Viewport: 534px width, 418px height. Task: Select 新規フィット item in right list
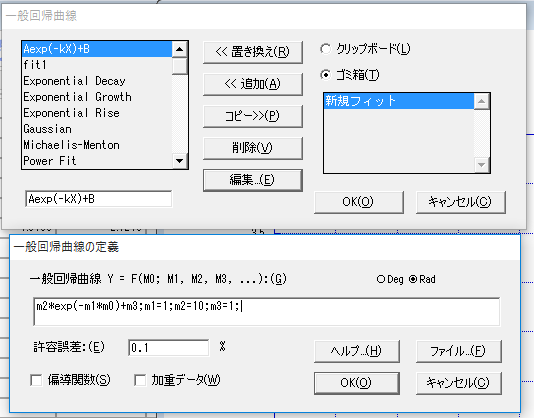point(399,101)
